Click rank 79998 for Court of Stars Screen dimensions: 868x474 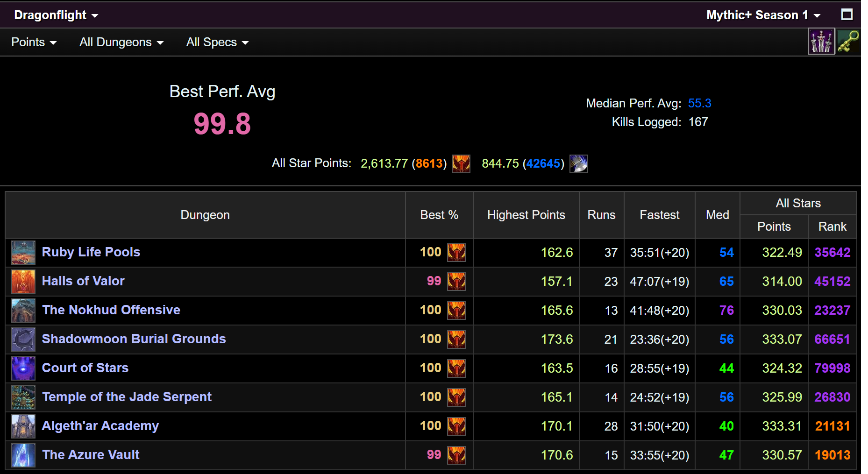coord(832,368)
